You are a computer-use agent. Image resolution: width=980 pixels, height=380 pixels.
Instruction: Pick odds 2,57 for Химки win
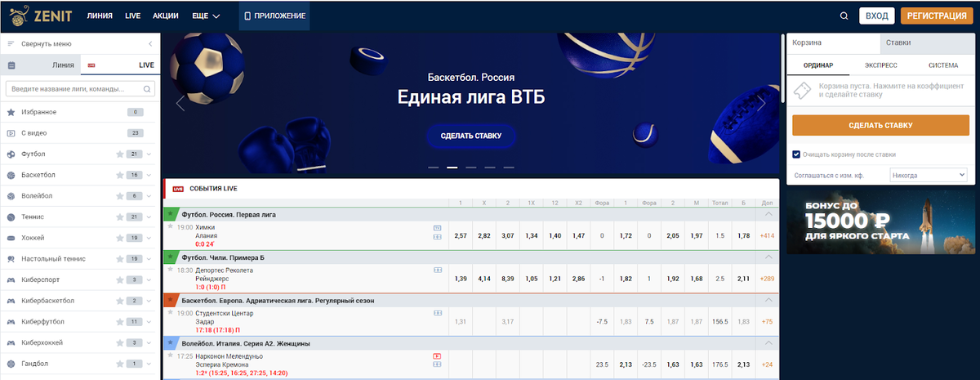pos(461,235)
